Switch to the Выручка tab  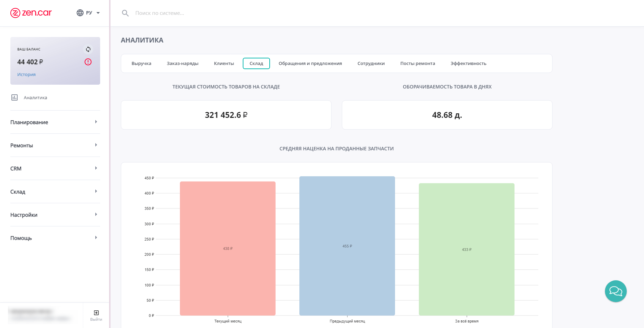point(141,64)
